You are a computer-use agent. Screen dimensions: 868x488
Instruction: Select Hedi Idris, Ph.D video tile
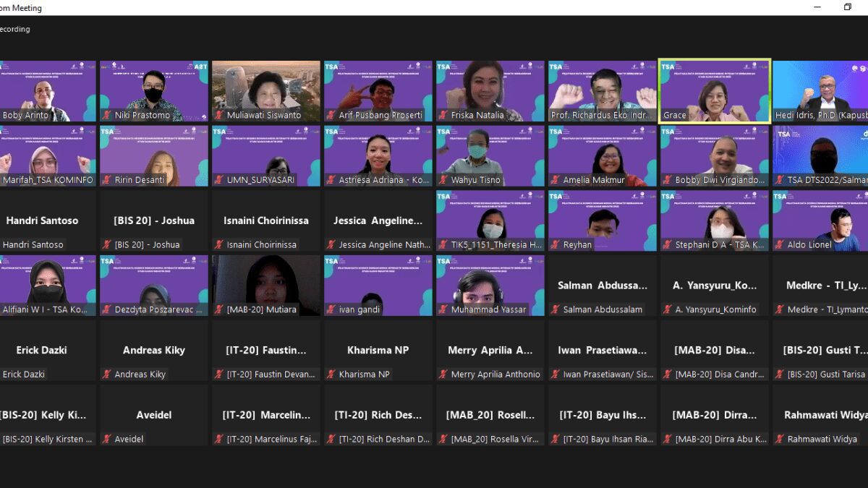[820, 90]
